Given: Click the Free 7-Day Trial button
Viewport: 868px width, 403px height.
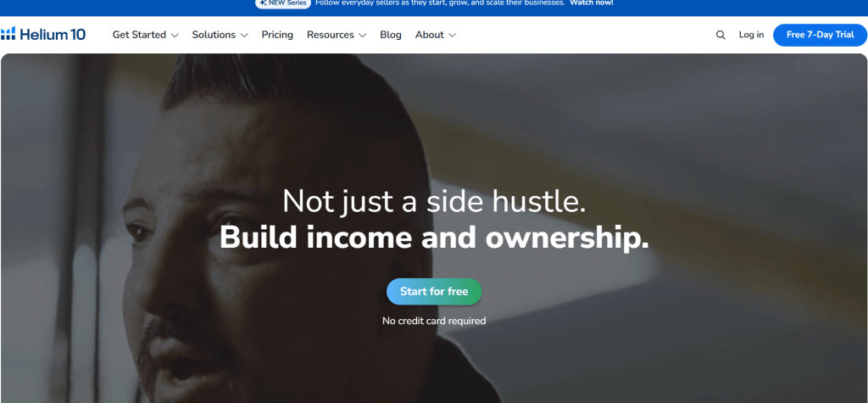Looking at the screenshot, I should [x=820, y=35].
